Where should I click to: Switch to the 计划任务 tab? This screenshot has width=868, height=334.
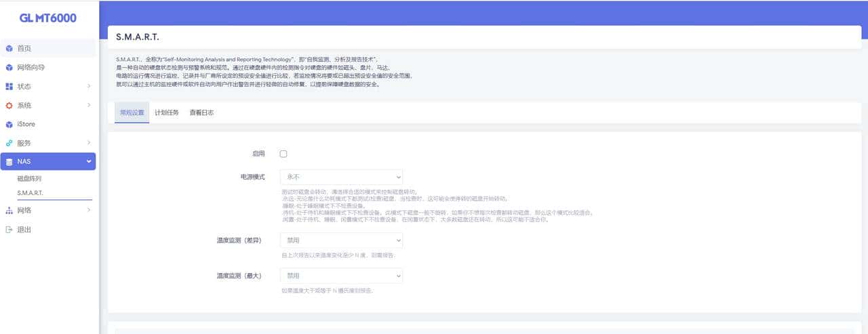coord(167,112)
